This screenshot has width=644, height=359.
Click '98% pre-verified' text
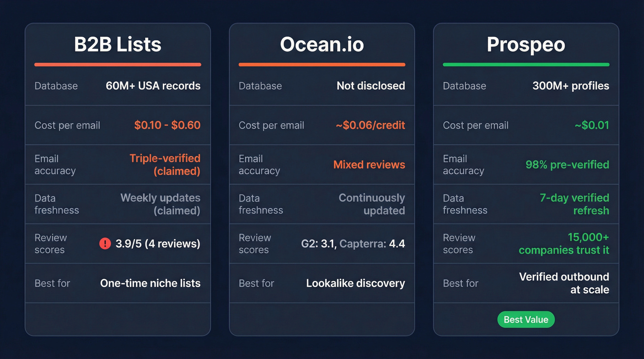click(x=567, y=165)
